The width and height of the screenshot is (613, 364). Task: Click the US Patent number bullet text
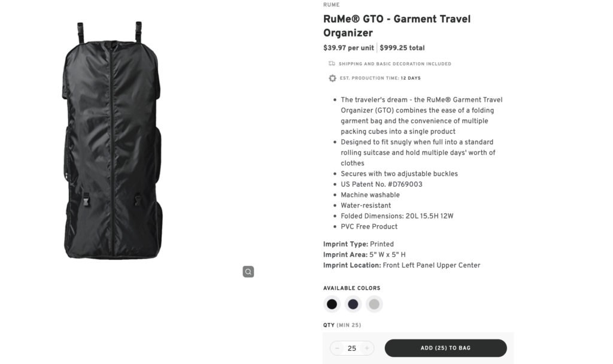click(x=381, y=184)
